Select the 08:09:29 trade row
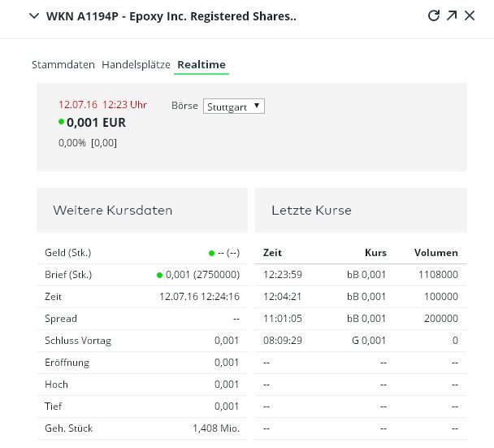494x448 pixels. click(x=361, y=341)
